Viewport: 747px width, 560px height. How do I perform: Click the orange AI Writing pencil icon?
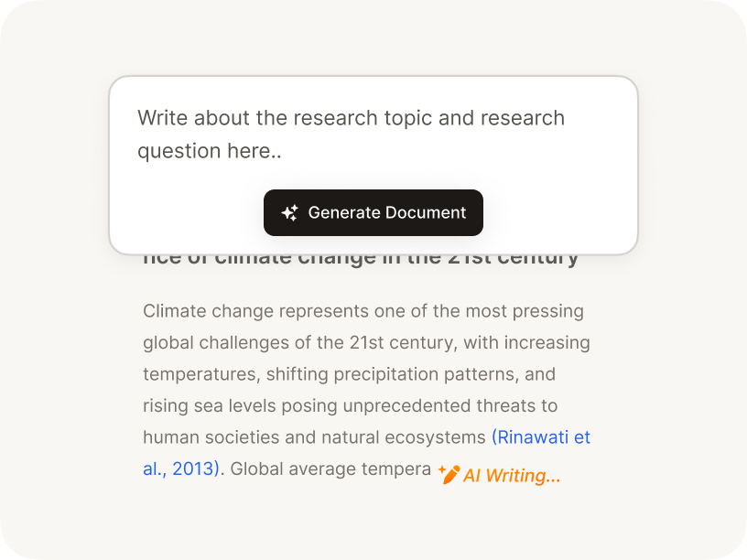449,474
